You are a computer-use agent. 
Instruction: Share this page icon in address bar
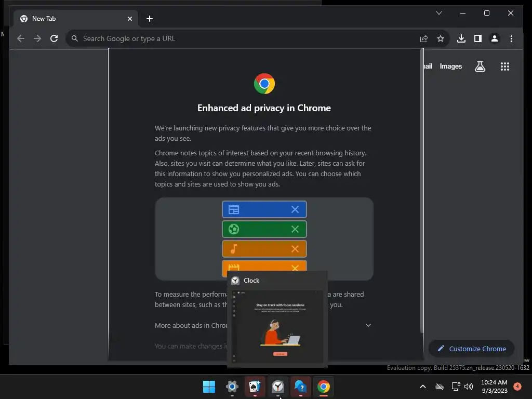pos(424,38)
